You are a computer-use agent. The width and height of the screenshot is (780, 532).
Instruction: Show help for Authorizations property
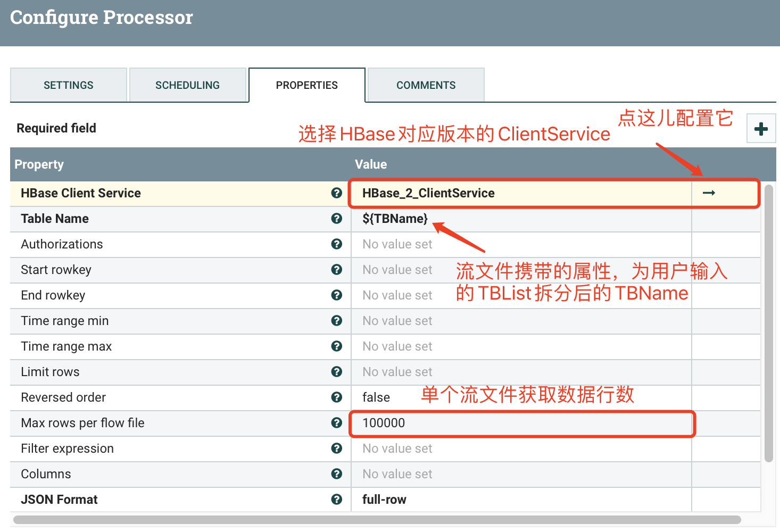(336, 244)
